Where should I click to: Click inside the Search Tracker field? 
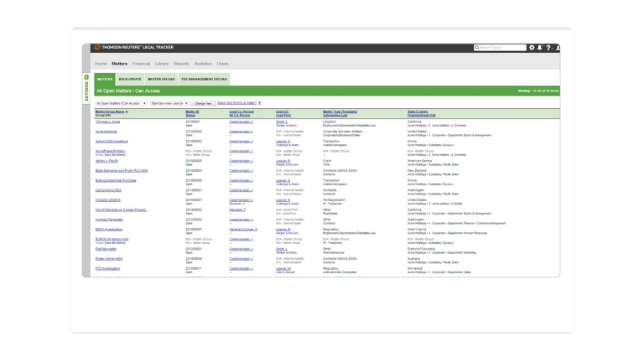(x=503, y=48)
